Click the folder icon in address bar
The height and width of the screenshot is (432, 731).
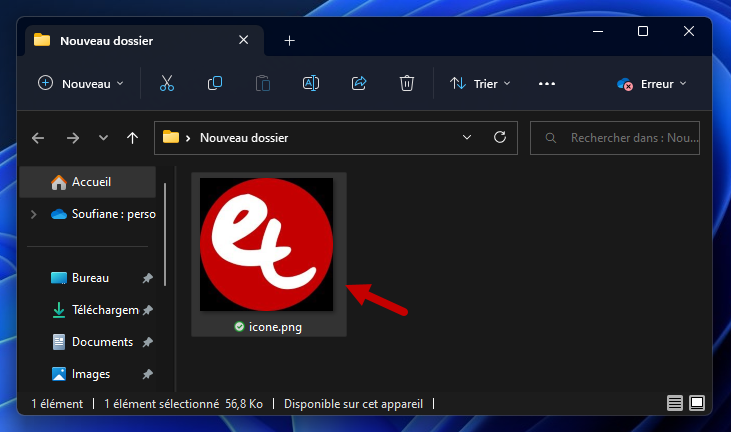[171, 137]
